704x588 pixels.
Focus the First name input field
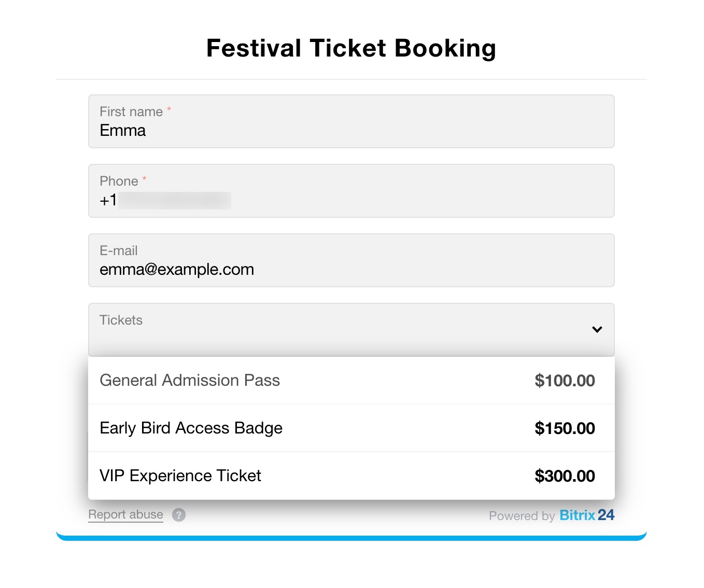point(351,130)
